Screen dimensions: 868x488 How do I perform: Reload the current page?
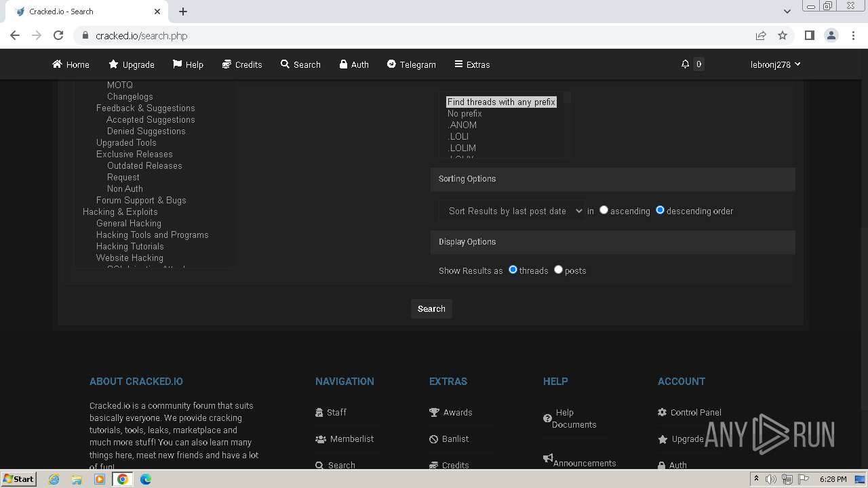[58, 35]
